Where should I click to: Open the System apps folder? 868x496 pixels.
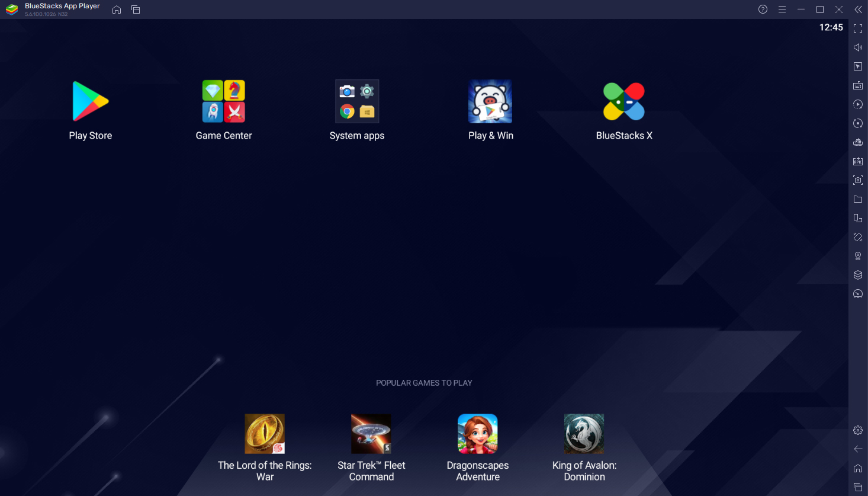(357, 101)
